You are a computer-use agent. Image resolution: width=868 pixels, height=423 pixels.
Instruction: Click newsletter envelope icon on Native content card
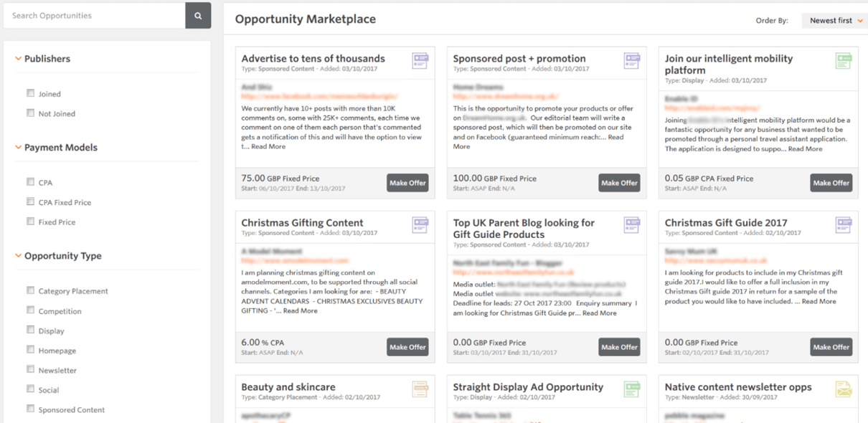(843, 389)
